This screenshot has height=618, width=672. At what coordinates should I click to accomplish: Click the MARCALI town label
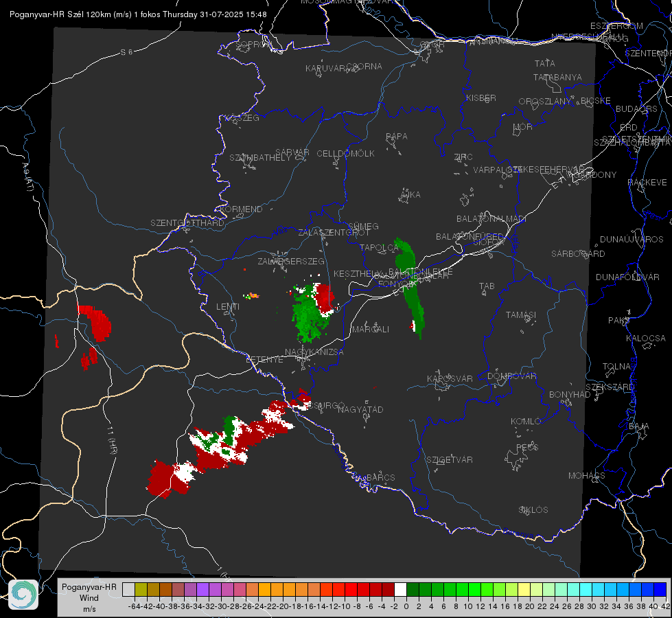coord(371,329)
